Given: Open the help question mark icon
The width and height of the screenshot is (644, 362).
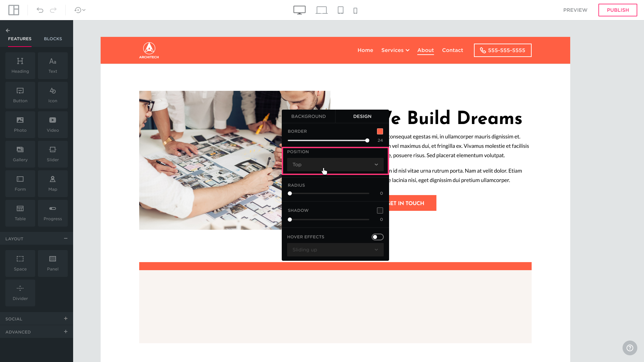Looking at the screenshot, I should tap(630, 348).
